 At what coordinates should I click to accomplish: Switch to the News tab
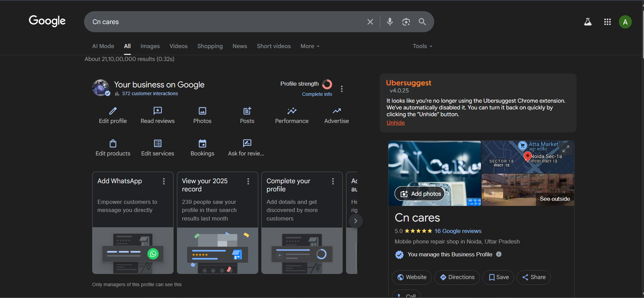[x=240, y=46]
